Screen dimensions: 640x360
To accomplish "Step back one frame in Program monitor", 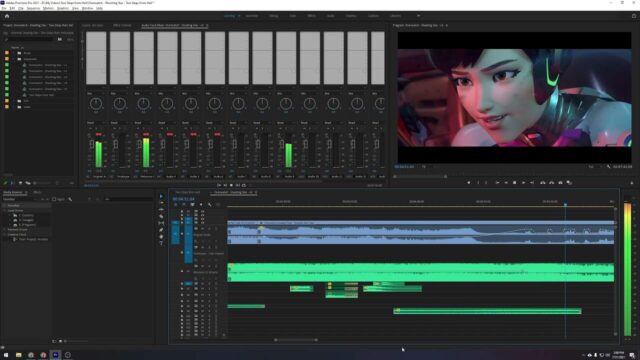I will 506,183.
